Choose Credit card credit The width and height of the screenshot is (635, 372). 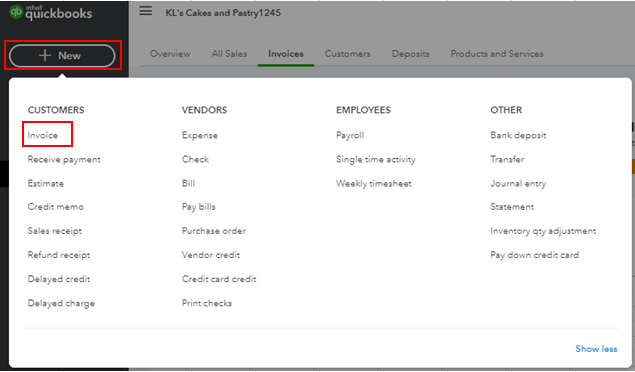[x=219, y=279]
